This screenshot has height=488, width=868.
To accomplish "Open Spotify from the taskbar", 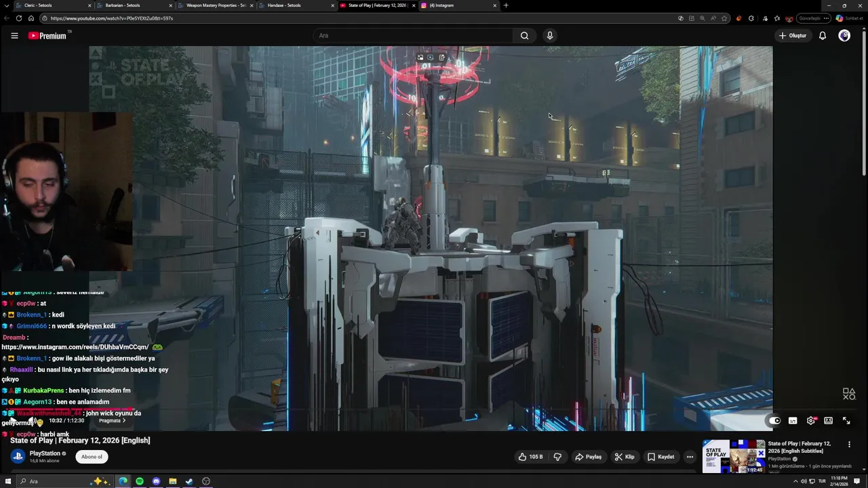I will point(140,481).
